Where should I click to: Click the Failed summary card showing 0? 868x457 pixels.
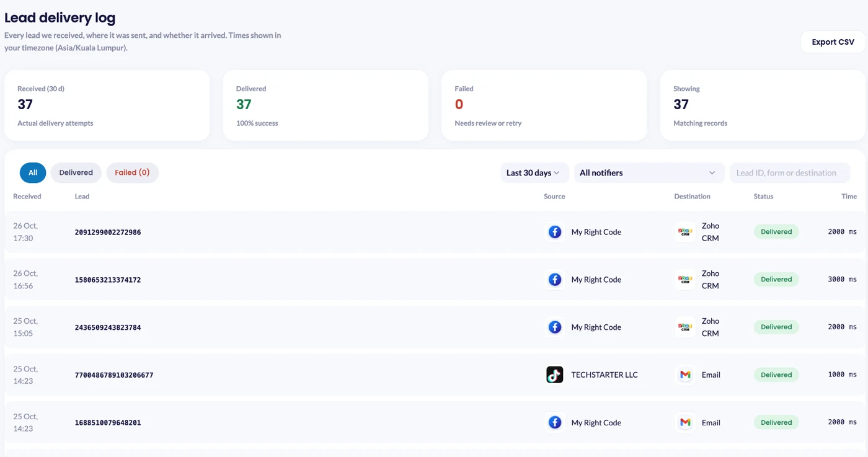click(x=544, y=105)
